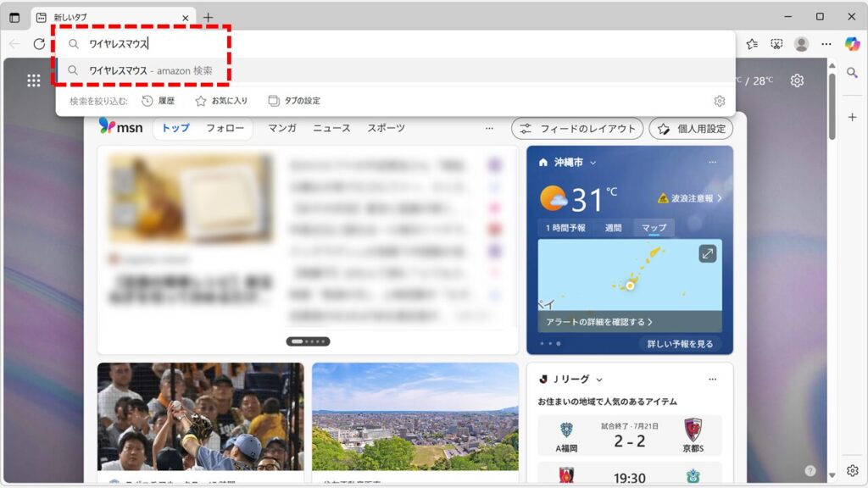Close the 新しいタブ tab

click(x=186, y=18)
